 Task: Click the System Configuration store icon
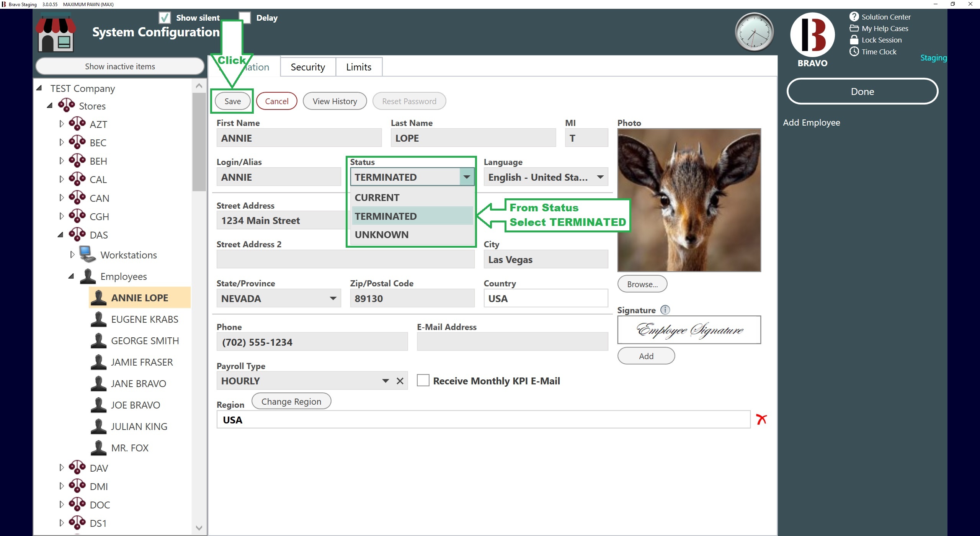pos(56,32)
